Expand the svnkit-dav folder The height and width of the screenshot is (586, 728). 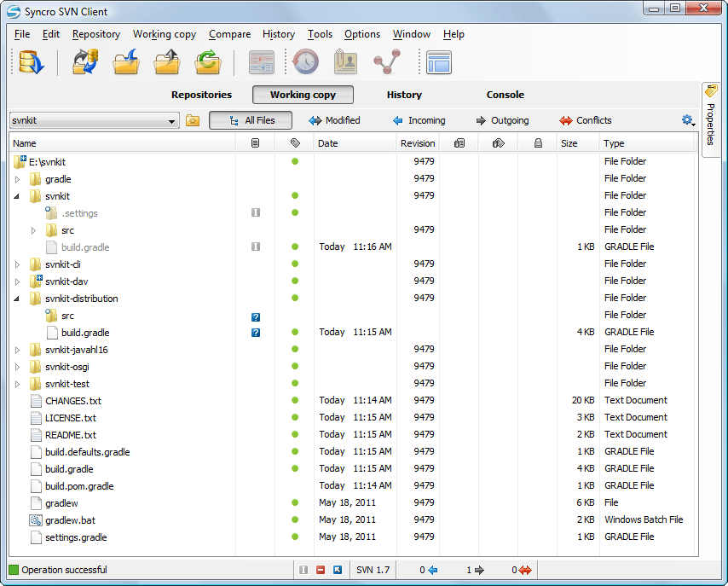[18, 281]
